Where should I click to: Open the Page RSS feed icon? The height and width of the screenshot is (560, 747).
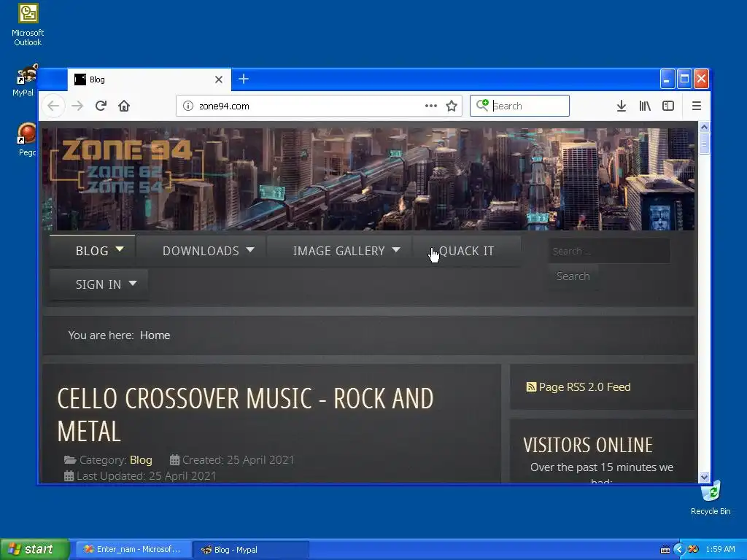pos(531,387)
